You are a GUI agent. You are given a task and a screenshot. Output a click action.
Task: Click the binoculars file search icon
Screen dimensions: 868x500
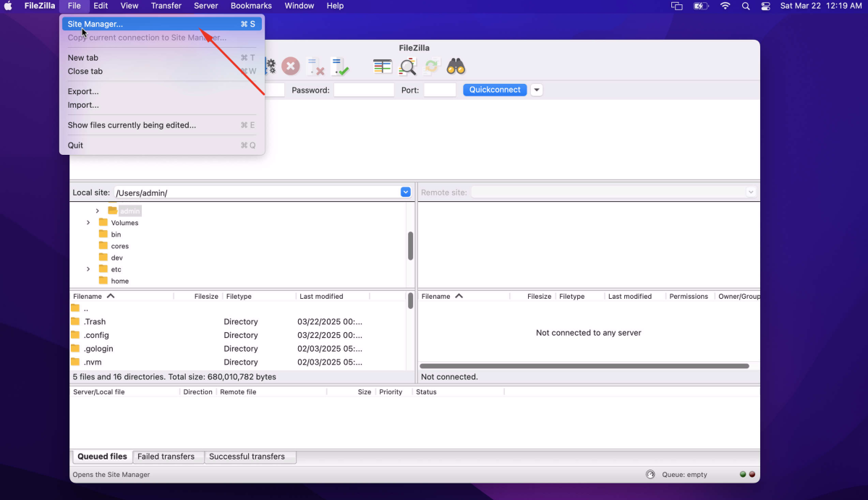(x=456, y=67)
